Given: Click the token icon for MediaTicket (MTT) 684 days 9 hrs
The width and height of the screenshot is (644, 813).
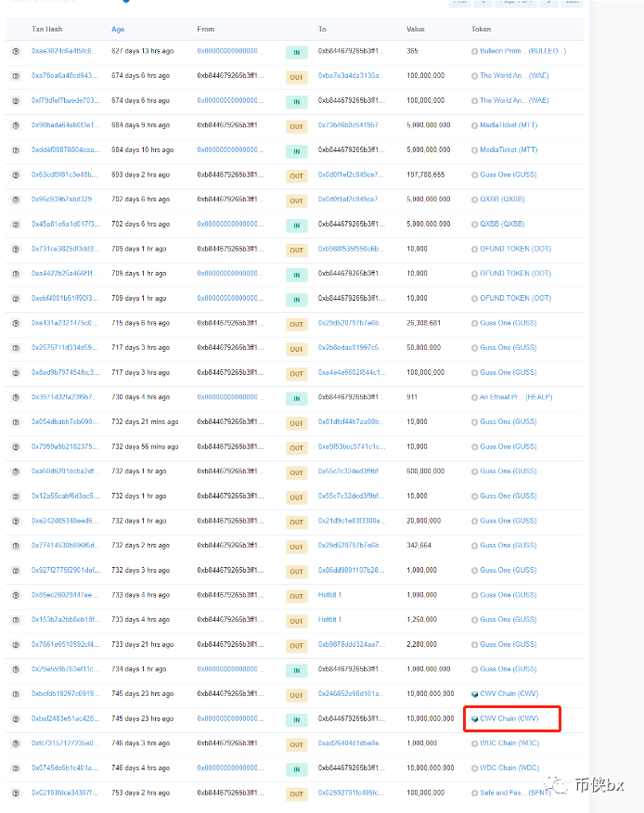Looking at the screenshot, I should click(x=475, y=125).
